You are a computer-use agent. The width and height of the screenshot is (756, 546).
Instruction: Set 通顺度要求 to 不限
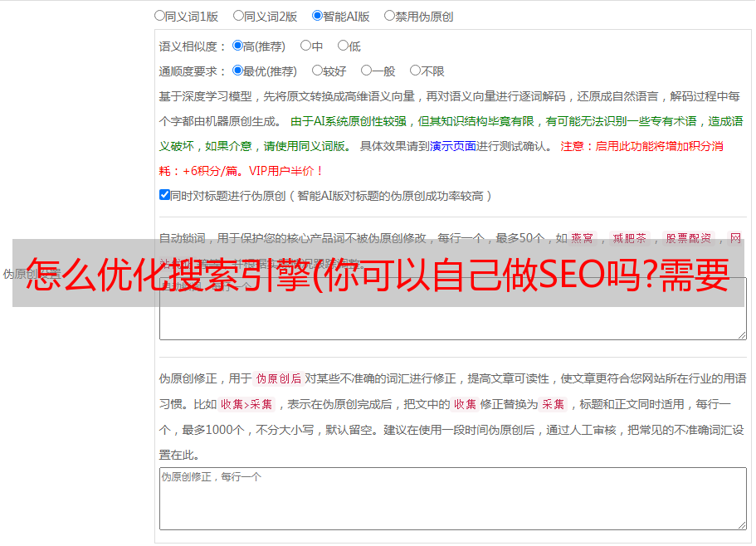pos(415,71)
